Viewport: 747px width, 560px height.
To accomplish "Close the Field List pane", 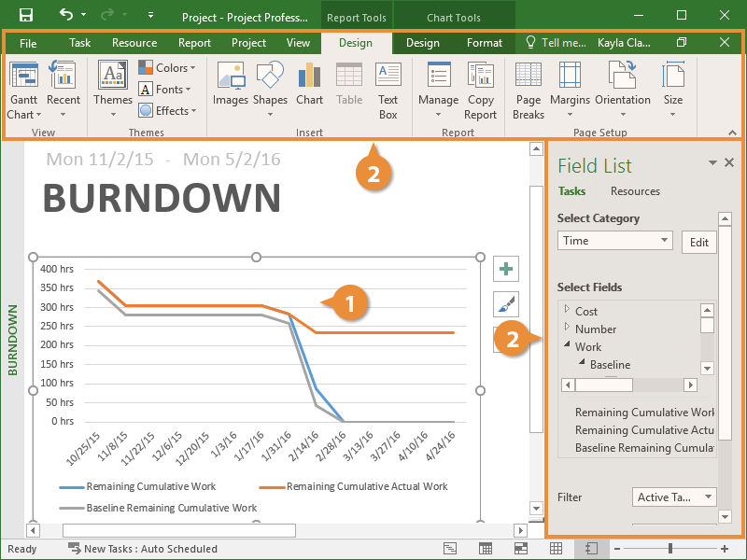I will coord(729,162).
